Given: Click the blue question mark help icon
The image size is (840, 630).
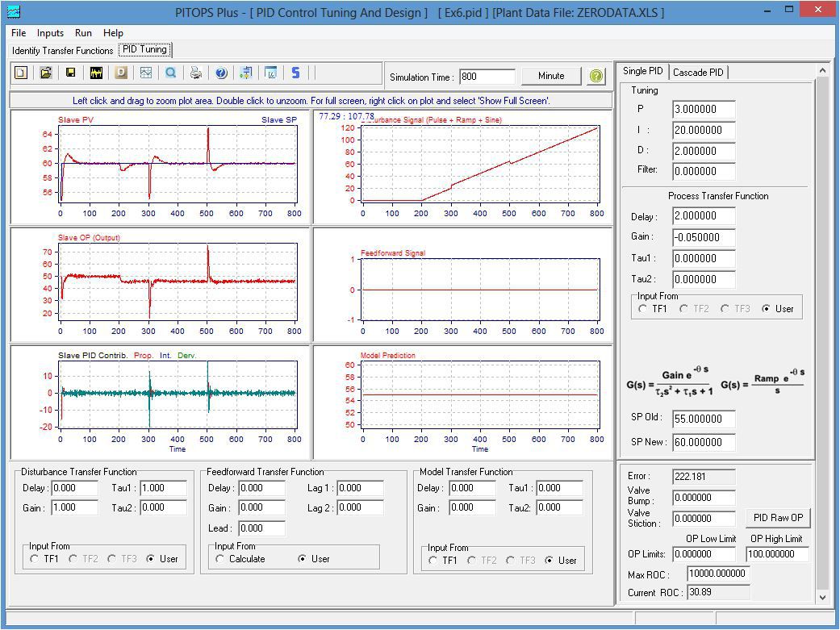Looking at the screenshot, I should click(x=221, y=73).
